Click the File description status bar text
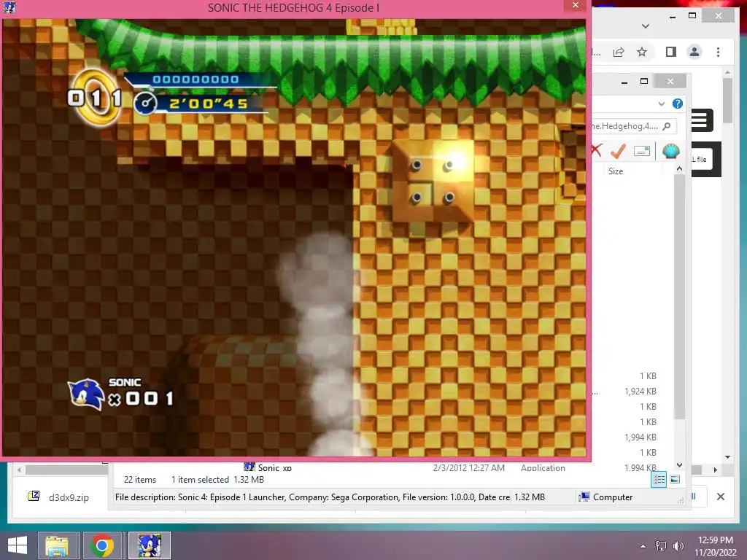 point(312,497)
